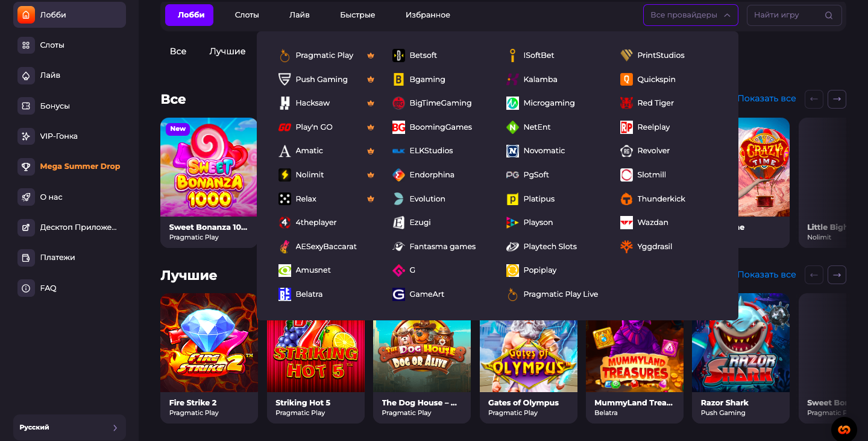Click the Bgaming provider icon
The height and width of the screenshot is (441, 868).
398,79
